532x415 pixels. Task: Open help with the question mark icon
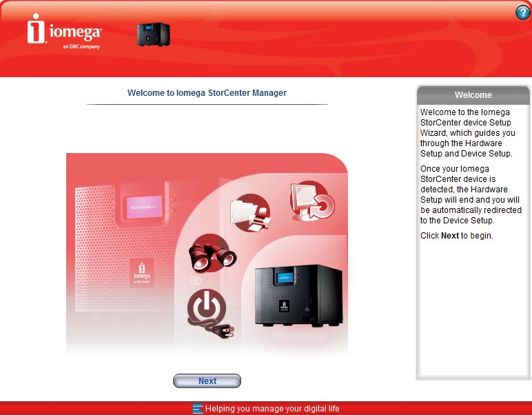pyautogui.click(x=522, y=13)
